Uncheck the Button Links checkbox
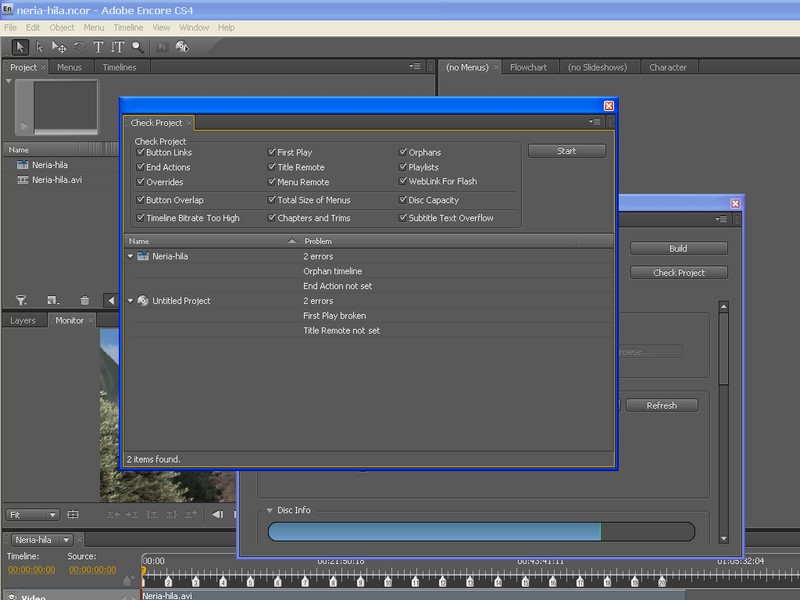The width and height of the screenshot is (800, 600). (x=140, y=152)
